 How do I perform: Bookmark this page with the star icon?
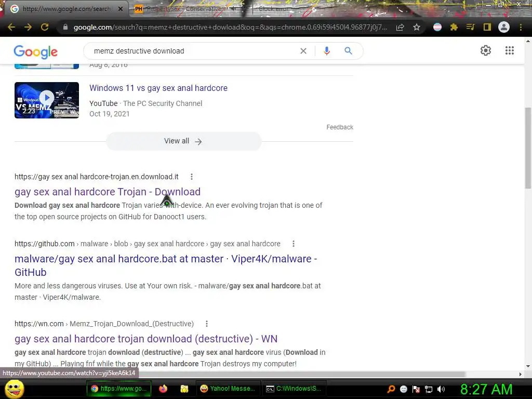coord(417,27)
